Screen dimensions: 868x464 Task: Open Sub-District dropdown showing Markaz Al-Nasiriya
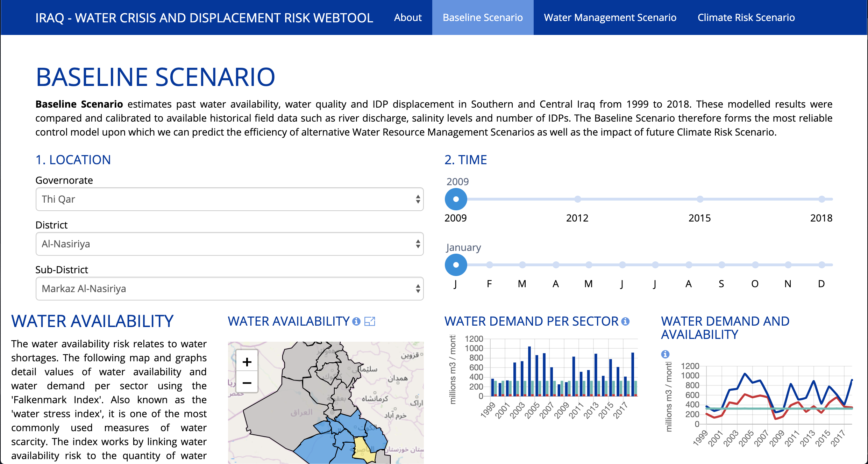pyautogui.click(x=229, y=289)
